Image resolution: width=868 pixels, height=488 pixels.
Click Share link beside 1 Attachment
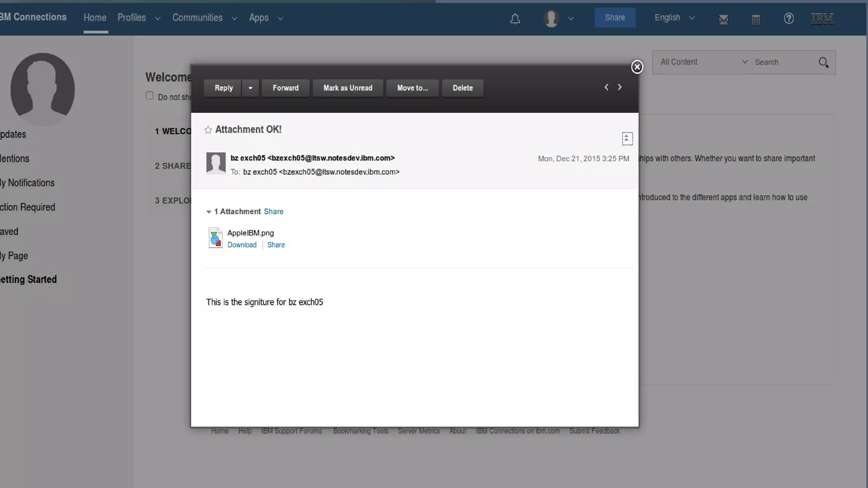274,211
